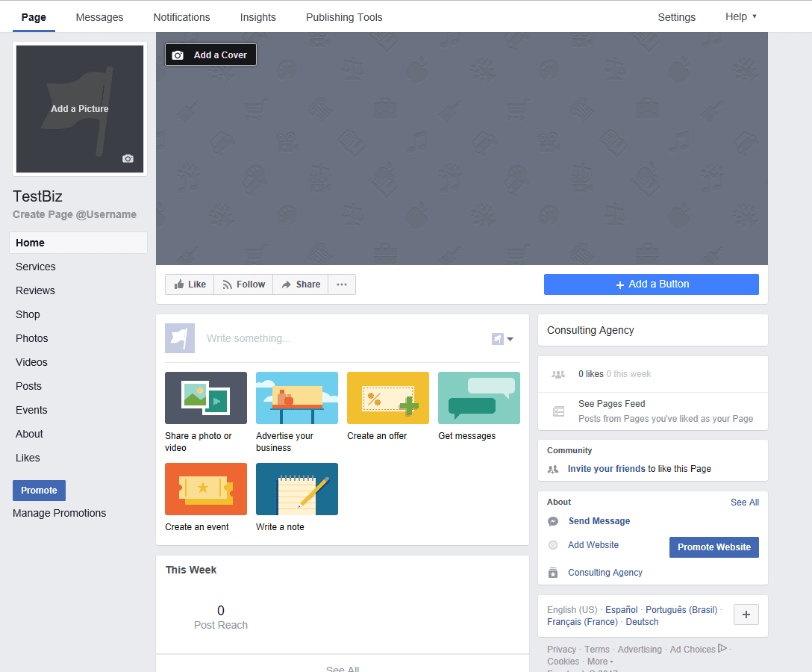Click the camera icon on profile picture
The width and height of the screenshot is (812, 672).
(x=128, y=158)
